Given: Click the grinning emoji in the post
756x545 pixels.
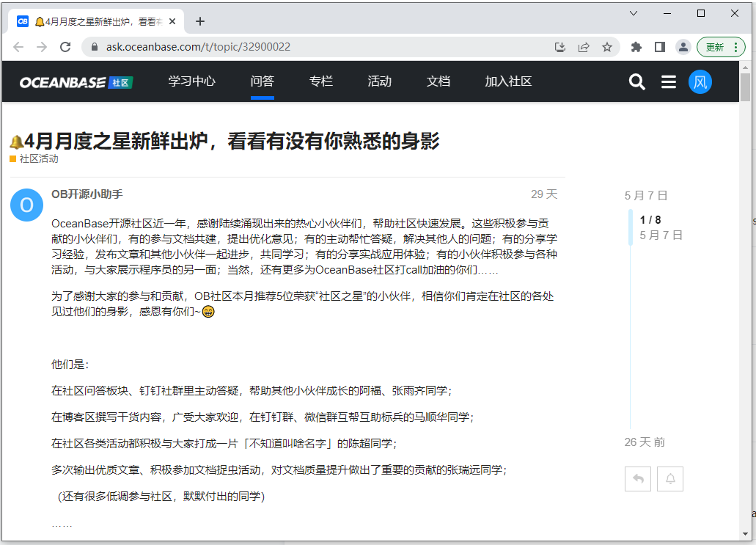Looking at the screenshot, I should pos(208,312).
